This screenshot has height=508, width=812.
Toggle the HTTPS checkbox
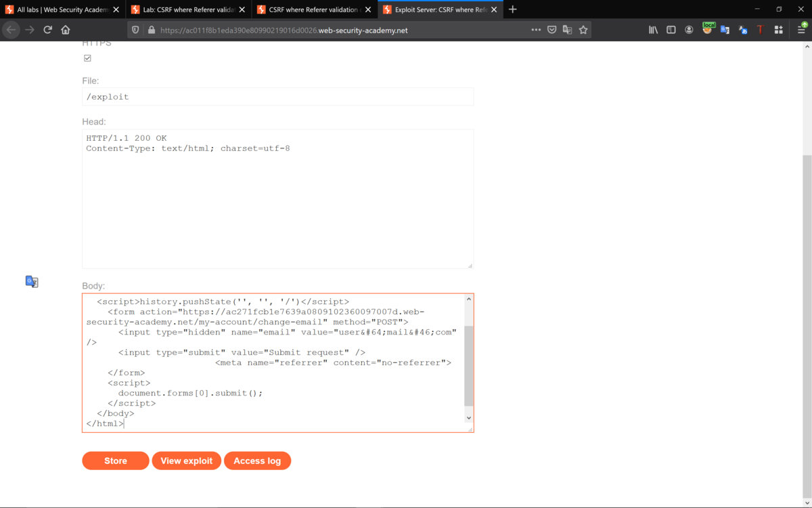(87, 58)
